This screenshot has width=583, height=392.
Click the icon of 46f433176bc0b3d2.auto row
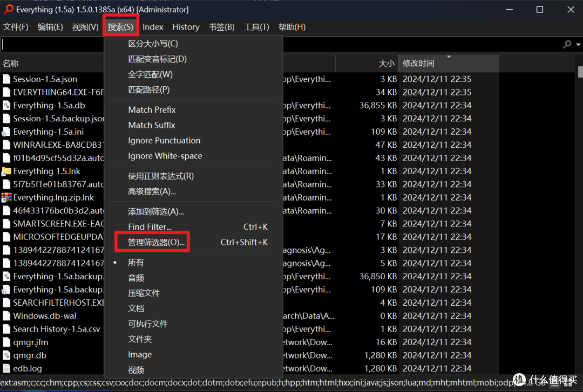[6, 211]
